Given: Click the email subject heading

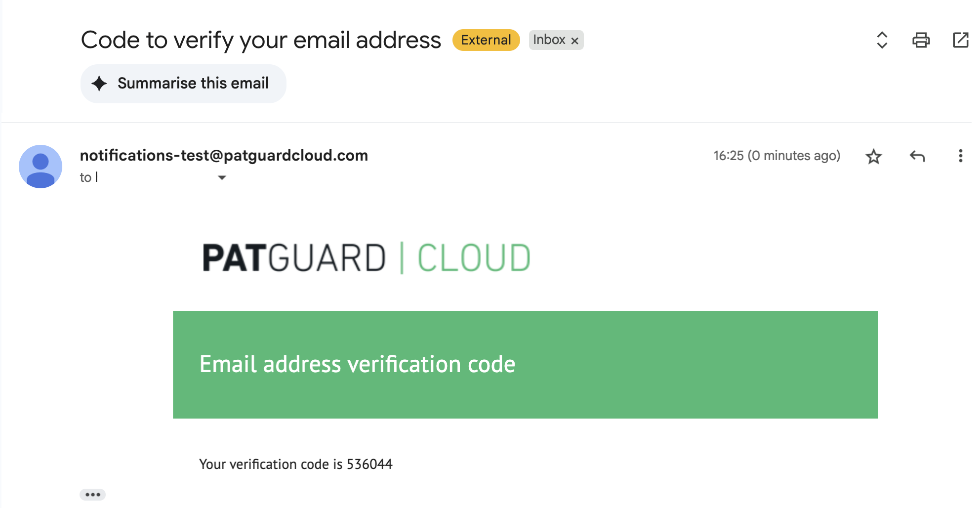Looking at the screenshot, I should point(261,40).
